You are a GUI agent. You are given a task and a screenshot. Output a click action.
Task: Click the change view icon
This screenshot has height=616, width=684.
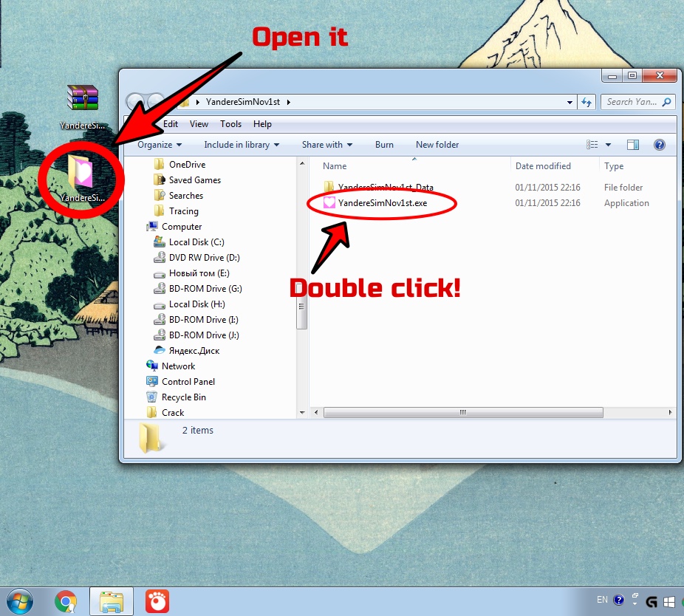(x=592, y=145)
